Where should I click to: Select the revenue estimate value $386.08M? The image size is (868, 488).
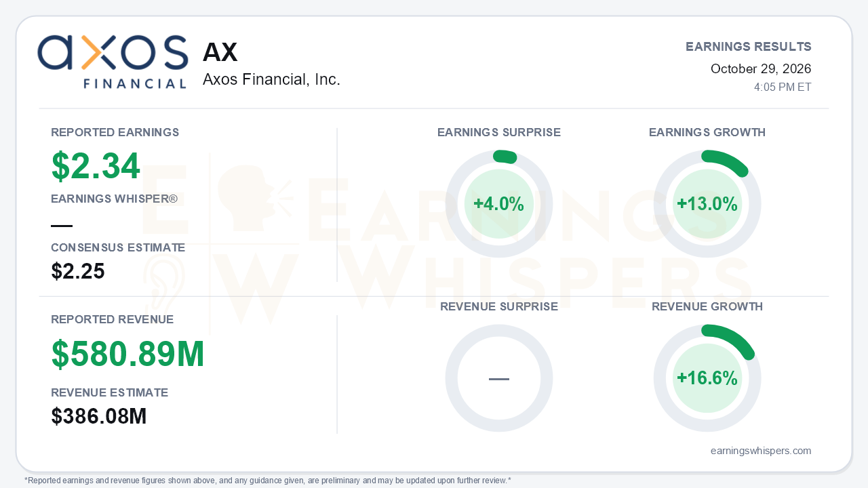[99, 416]
